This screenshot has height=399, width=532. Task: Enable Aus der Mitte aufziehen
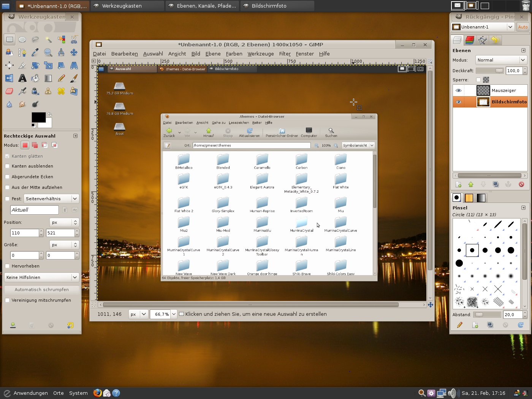point(7,187)
